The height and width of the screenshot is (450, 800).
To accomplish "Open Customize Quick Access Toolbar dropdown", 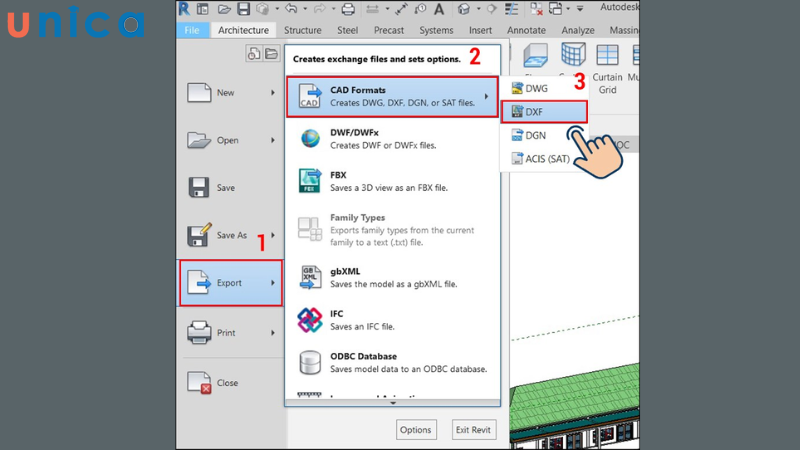I will coord(580,9).
